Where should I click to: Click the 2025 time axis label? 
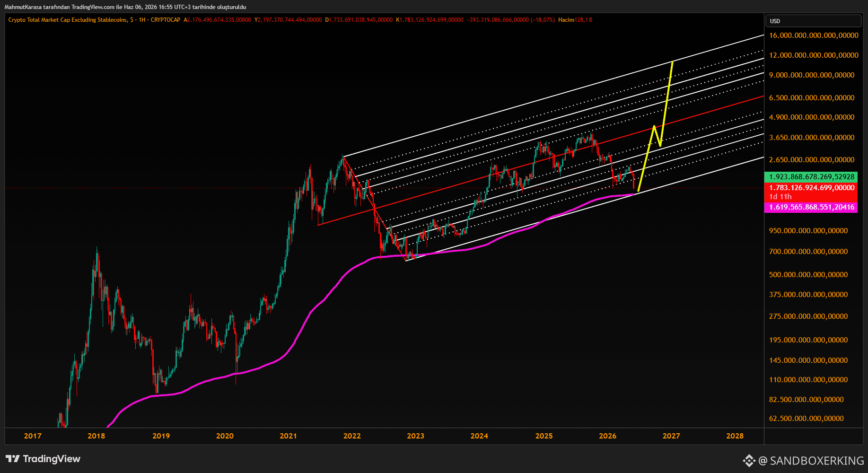click(544, 436)
